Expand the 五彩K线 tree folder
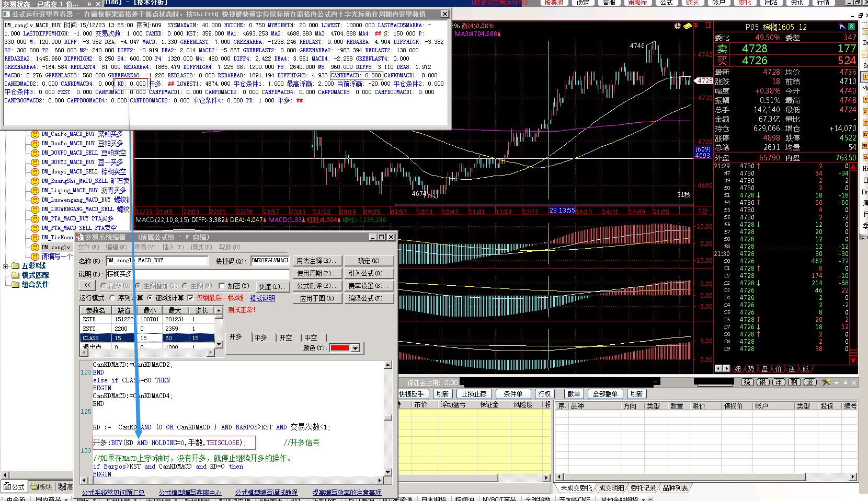This screenshot has height=501, width=868. (x=6, y=266)
